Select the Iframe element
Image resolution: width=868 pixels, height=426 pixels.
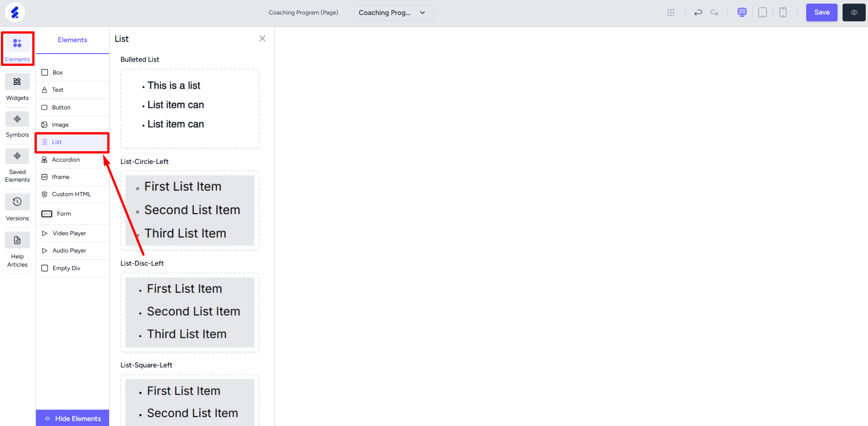(72, 177)
